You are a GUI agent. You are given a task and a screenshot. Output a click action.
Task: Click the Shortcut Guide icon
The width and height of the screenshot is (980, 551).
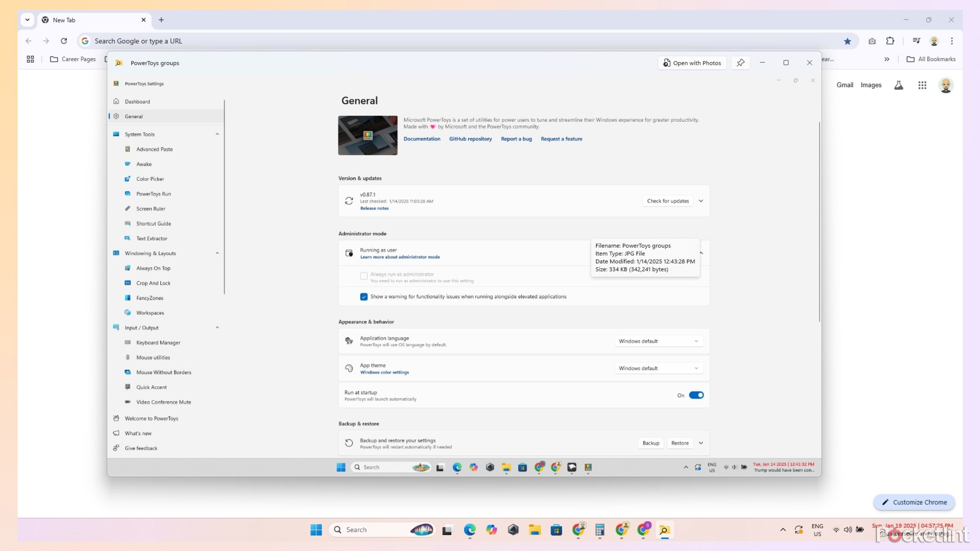(x=127, y=223)
